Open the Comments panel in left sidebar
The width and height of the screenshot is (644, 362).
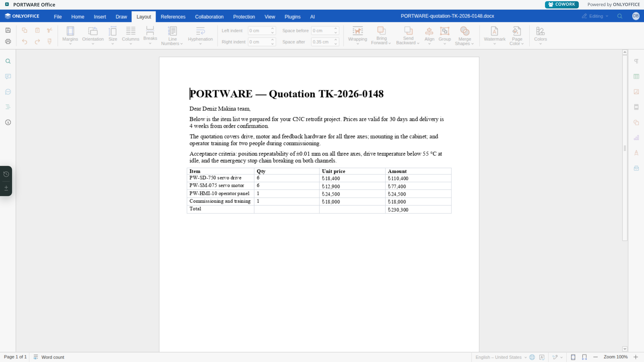click(x=8, y=76)
